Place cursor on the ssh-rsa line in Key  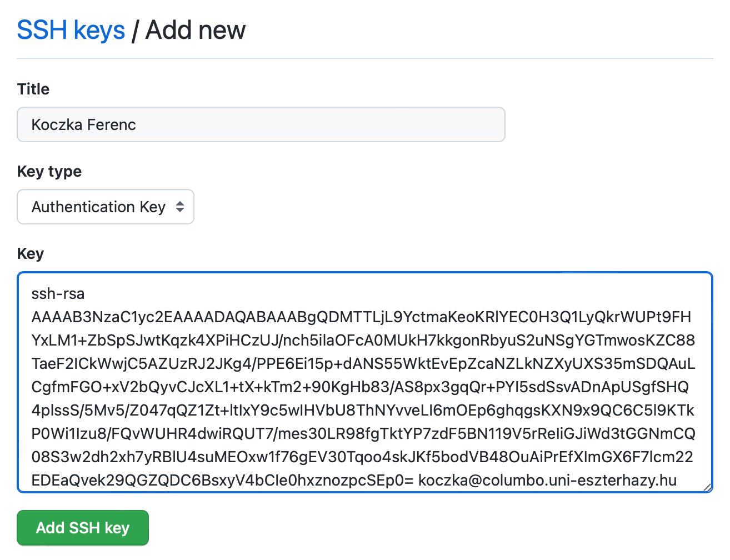point(58,293)
